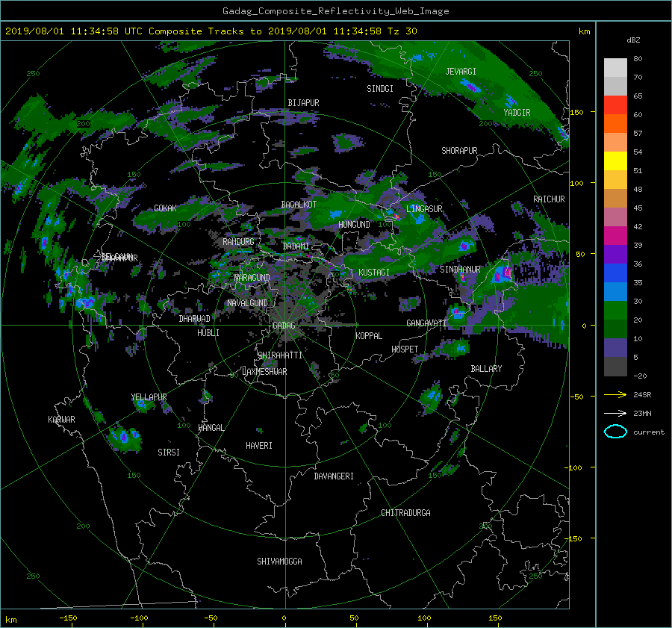Click the SINDHANUR city label
This screenshot has width=672, height=628.
(x=460, y=270)
